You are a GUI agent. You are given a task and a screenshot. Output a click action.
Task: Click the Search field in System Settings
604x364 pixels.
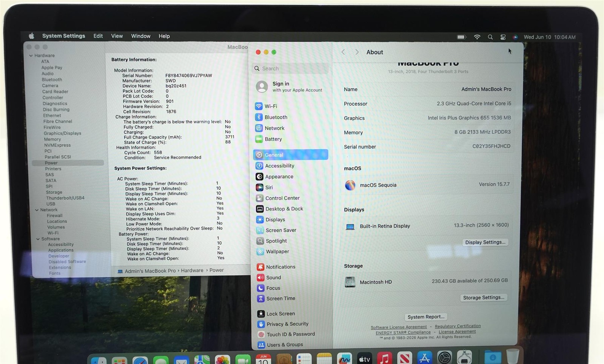[290, 68]
